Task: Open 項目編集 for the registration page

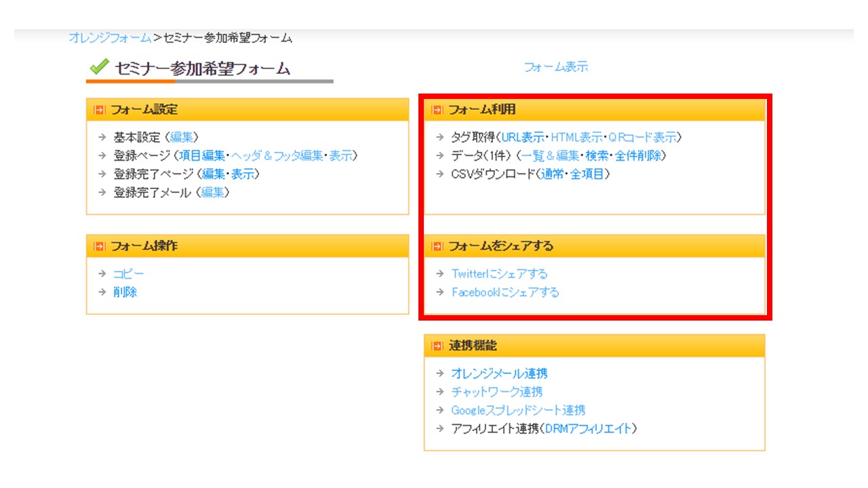Action: coord(202,156)
